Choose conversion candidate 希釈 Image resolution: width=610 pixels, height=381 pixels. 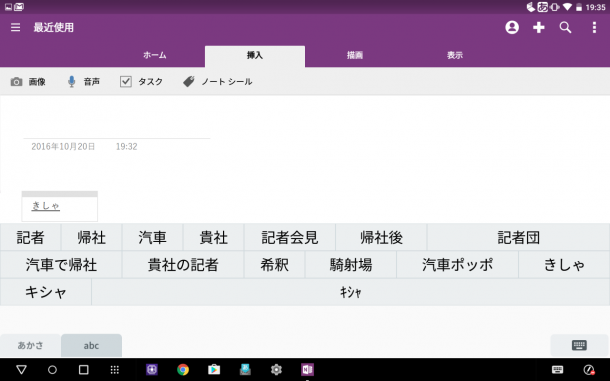[275, 265]
